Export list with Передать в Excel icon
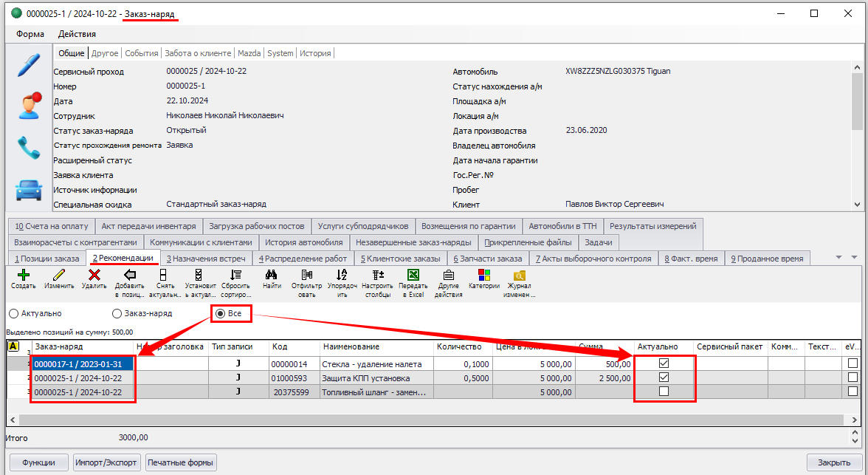Screen dimensions: 868x475 (x=413, y=275)
